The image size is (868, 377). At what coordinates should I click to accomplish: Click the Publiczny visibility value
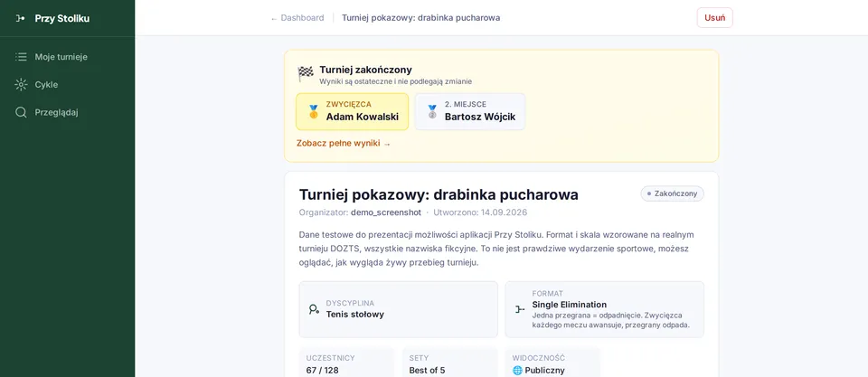(544, 371)
